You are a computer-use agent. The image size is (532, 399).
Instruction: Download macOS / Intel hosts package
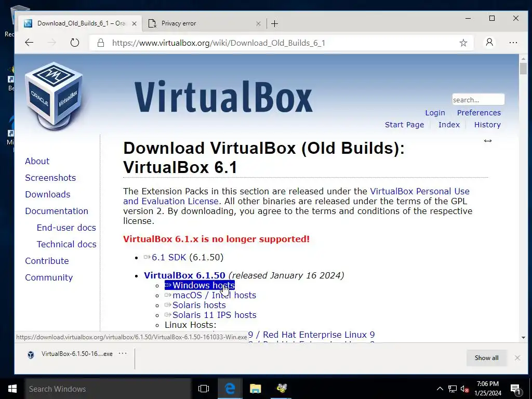point(210,295)
